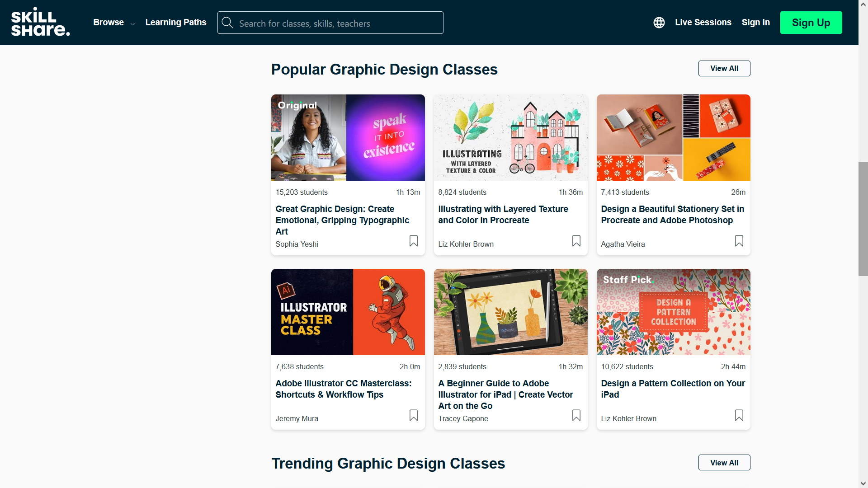Open Learning Paths in the navigation
Image resolution: width=868 pixels, height=488 pixels.
tap(176, 23)
